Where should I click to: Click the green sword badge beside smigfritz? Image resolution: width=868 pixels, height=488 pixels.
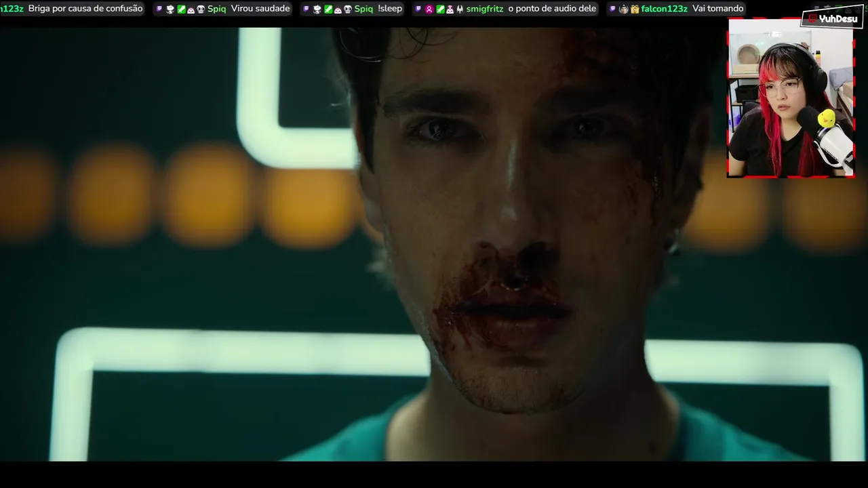440,9
